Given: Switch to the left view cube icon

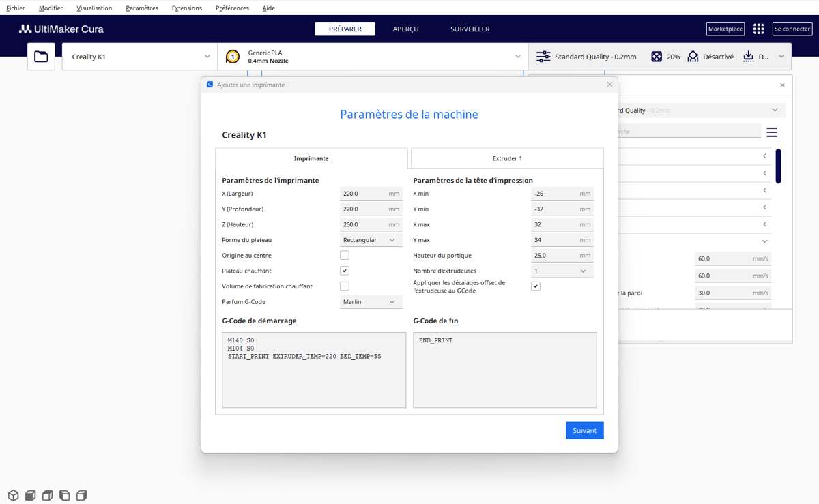Looking at the screenshot, I should [x=64, y=495].
